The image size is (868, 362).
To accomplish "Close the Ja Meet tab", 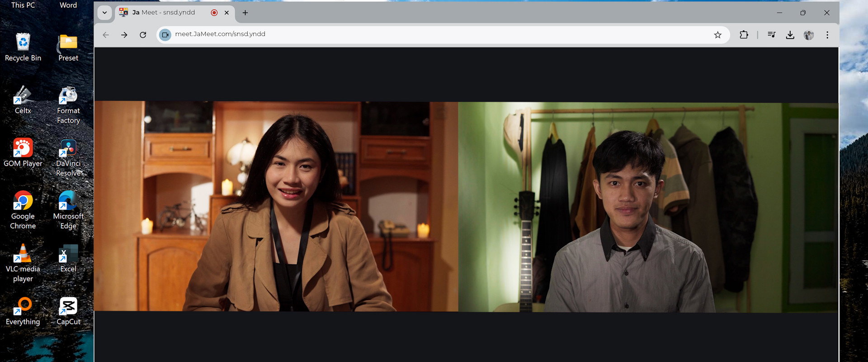I will click(x=226, y=13).
